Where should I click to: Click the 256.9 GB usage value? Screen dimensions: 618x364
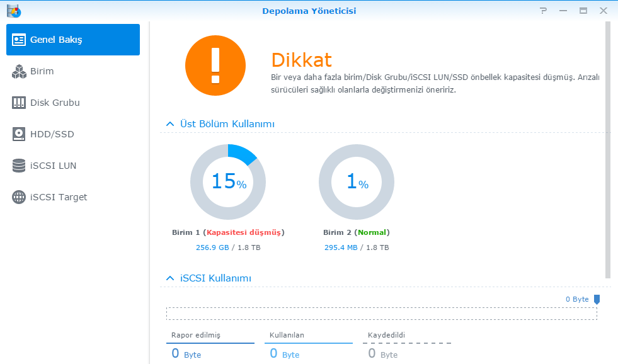(212, 247)
